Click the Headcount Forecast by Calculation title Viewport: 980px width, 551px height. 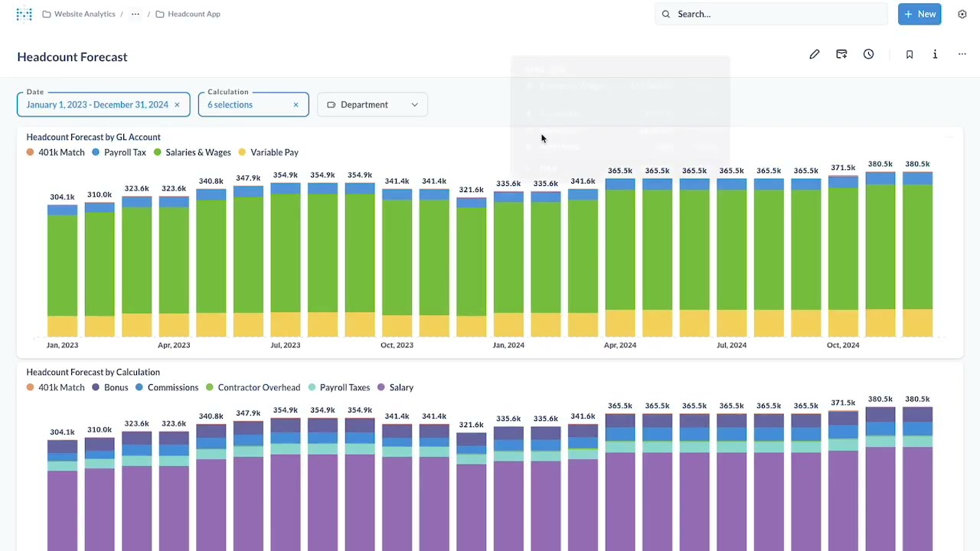tap(93, 372)
